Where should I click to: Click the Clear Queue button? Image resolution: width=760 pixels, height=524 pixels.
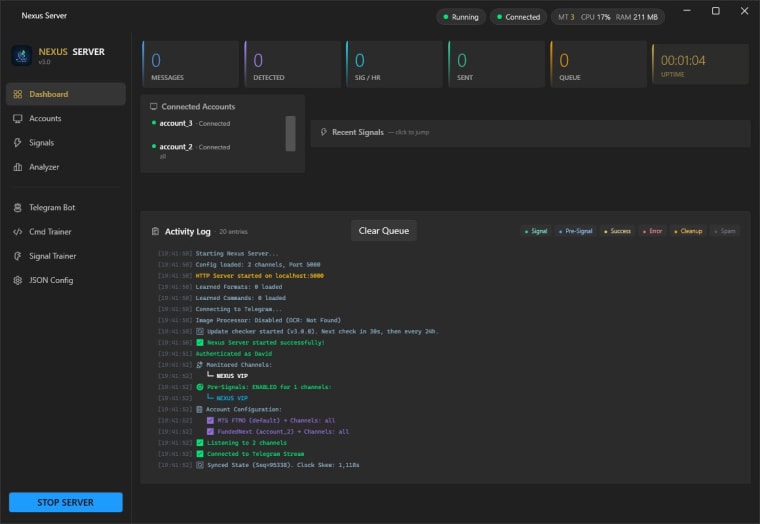(383, 231)
